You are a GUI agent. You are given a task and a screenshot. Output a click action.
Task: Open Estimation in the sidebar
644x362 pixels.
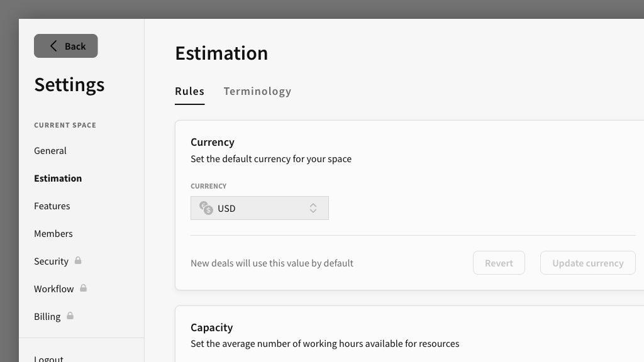[x=58, y=178]
